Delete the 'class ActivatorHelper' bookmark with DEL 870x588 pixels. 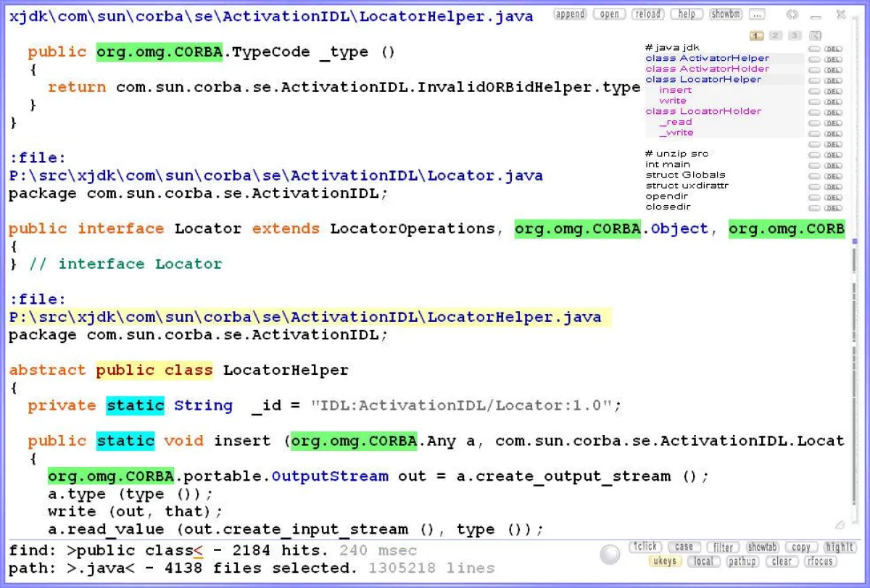click(833, 59)
